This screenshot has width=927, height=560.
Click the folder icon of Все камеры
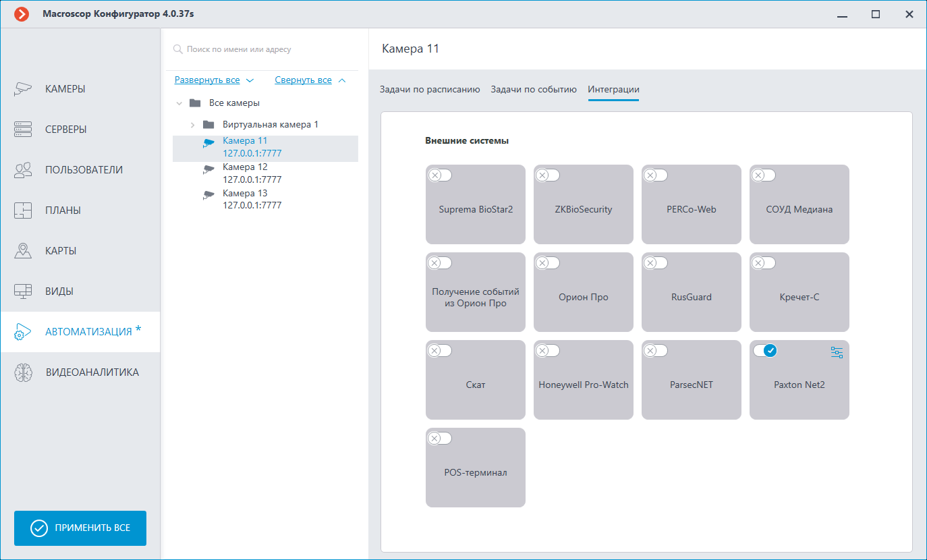pyautogui.click(x=195, y=103)
